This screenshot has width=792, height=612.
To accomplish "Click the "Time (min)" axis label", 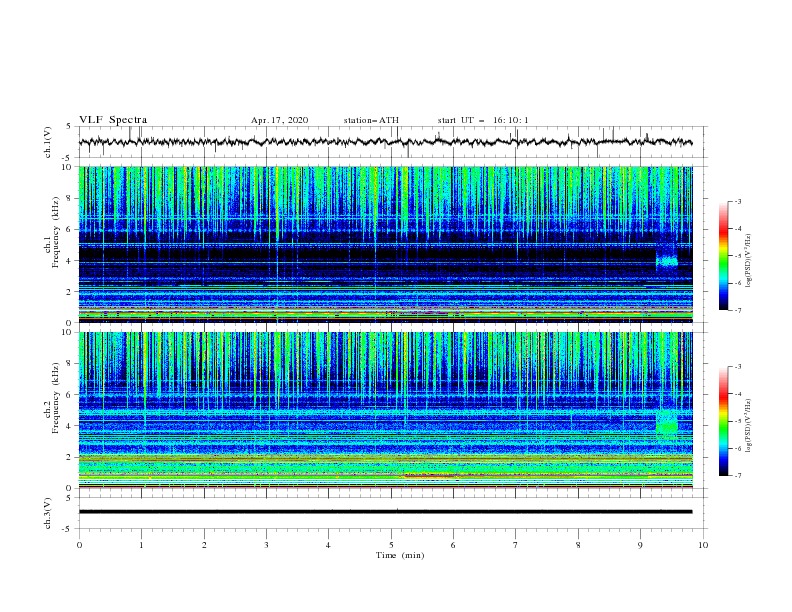I will 400,555.
